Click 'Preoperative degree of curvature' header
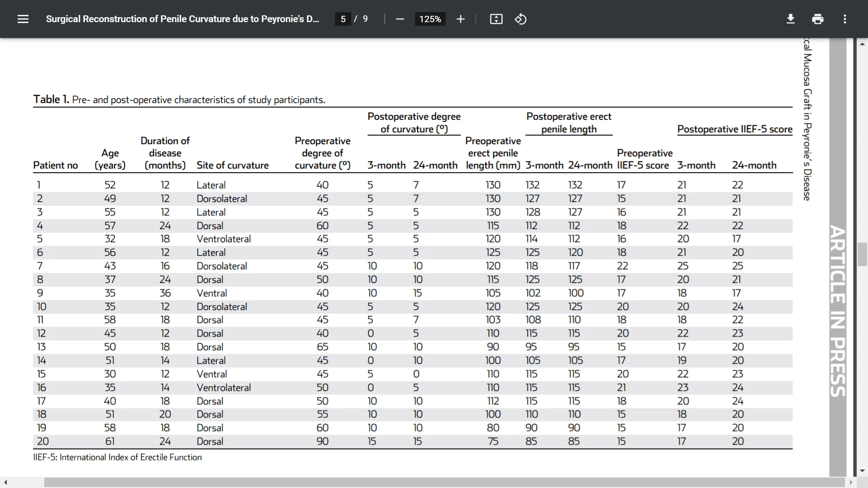 click(322, 153)
